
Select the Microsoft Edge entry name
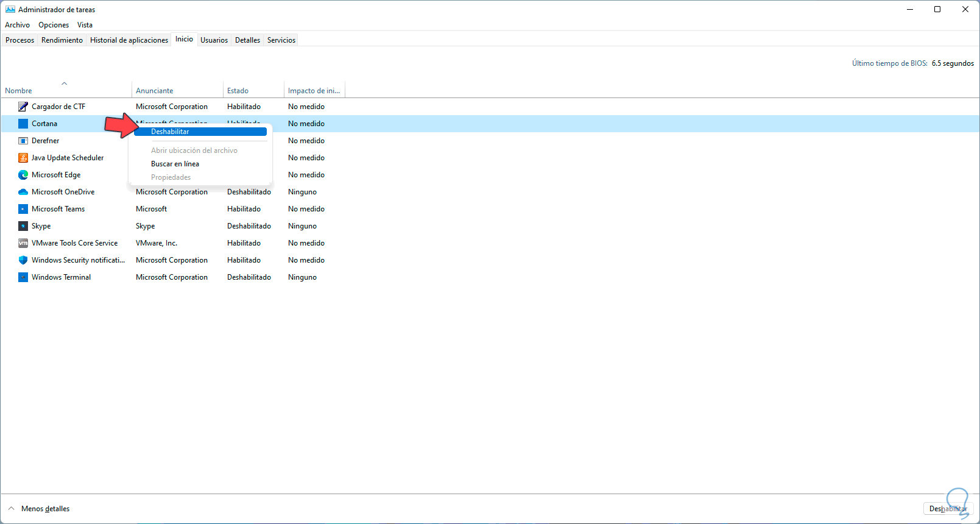56,175
